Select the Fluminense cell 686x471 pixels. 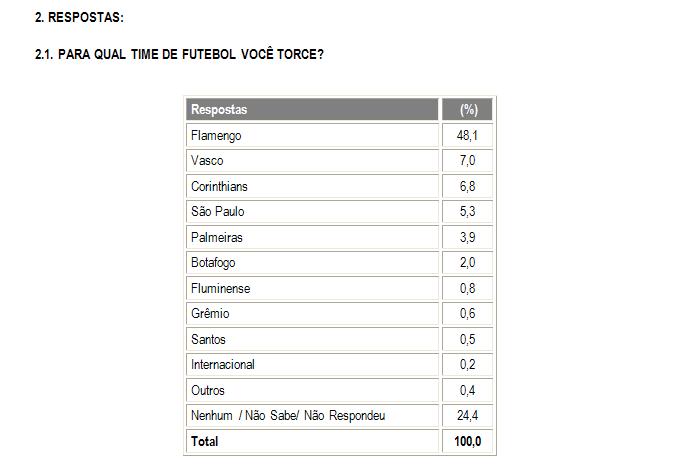pos(220,289)
